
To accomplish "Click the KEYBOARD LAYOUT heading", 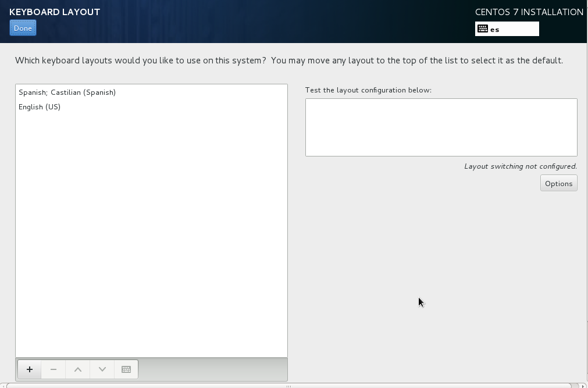I will pos(54,12).
